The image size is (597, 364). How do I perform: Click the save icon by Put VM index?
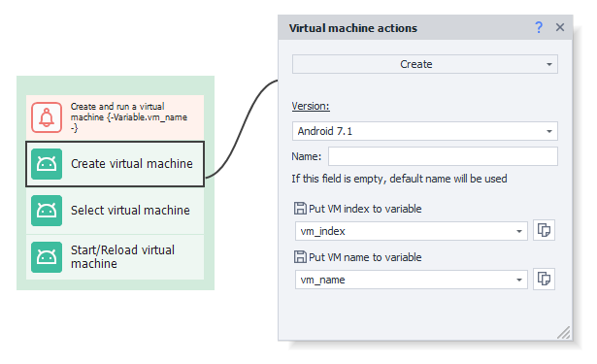[x=300, y=209]
